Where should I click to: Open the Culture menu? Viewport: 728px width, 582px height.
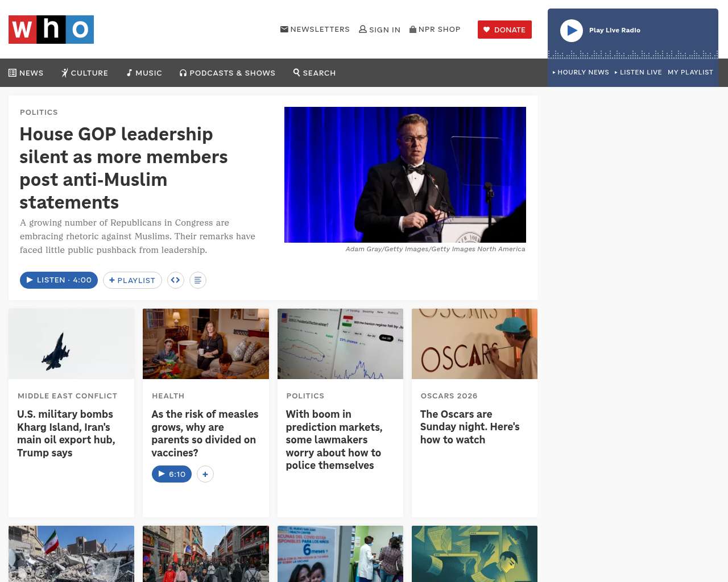pos(85,73)
